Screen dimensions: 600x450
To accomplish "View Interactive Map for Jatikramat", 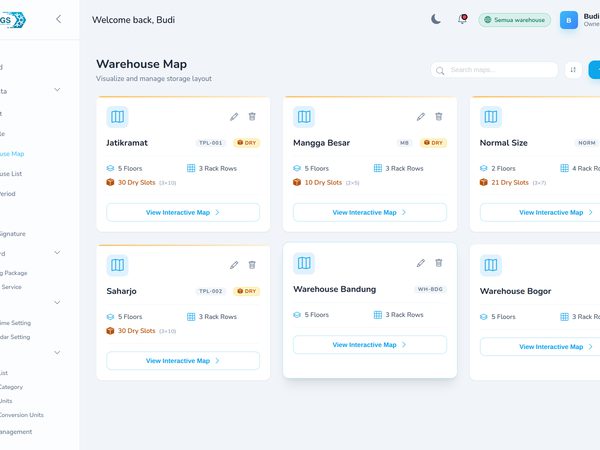I will pos(183,212).
